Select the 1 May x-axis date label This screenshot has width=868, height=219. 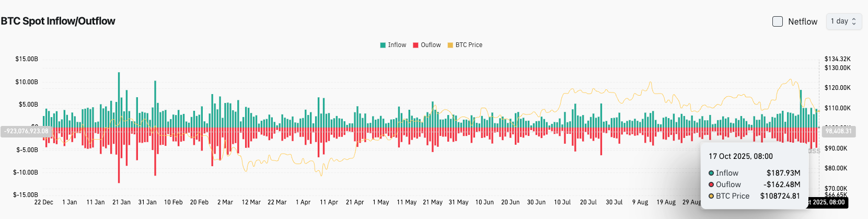click(380, 202)
